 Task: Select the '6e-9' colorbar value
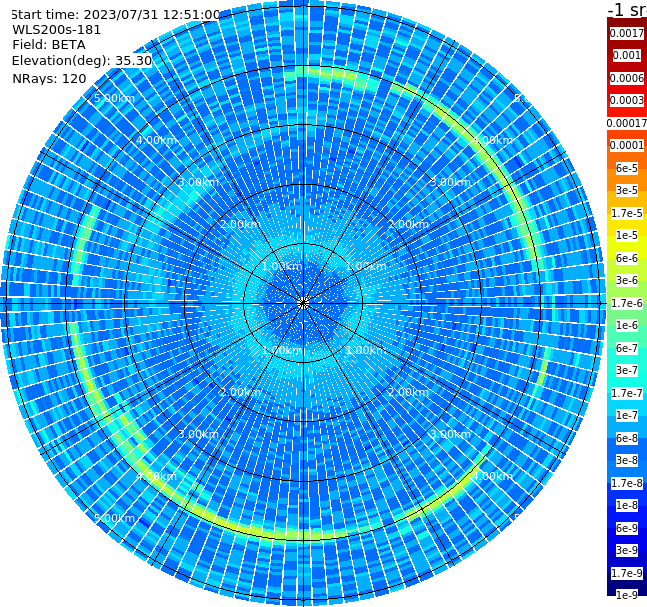click(627, 528)
